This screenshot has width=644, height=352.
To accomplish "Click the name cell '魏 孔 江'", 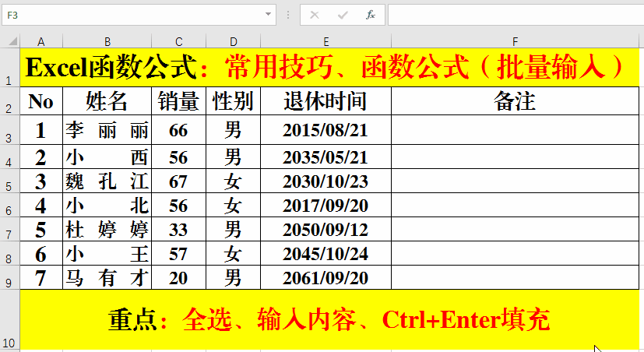I will coord(107,181).
